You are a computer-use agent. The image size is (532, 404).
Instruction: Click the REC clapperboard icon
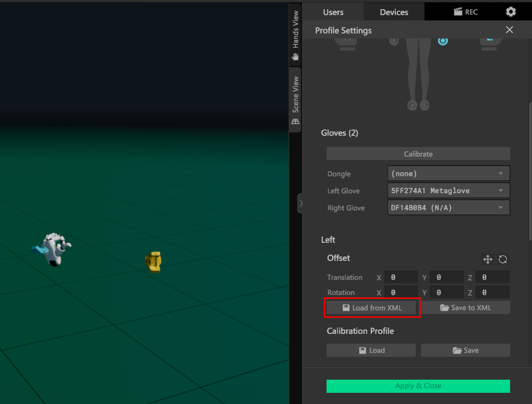pyautogui.click(x=458, y=12)
